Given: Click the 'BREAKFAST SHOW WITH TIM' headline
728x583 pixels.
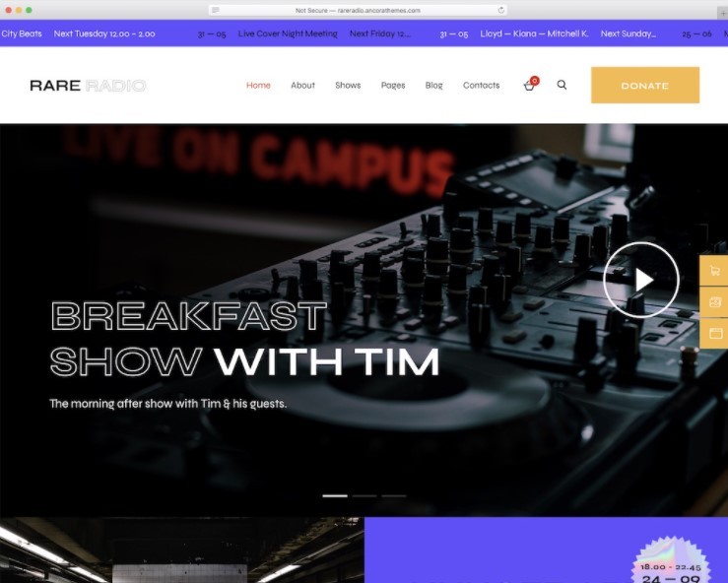Looking at the screenshot, I should [x=244, y=339].
